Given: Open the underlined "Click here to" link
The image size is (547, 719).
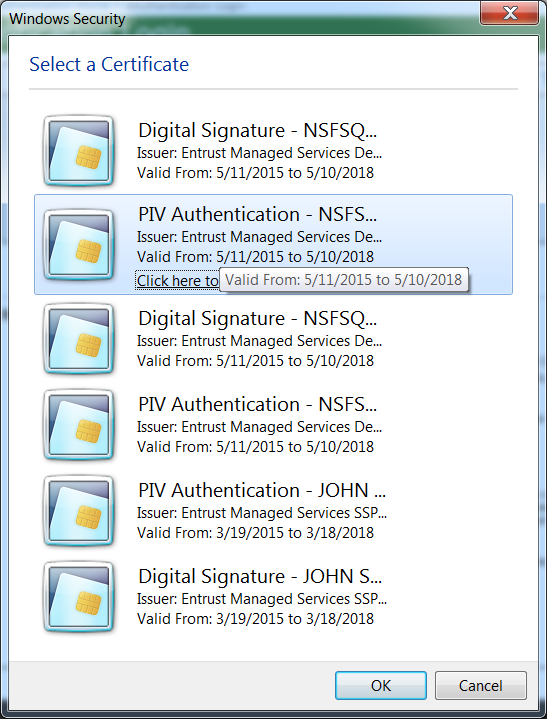Looking at the screenshot, I should click(178, 280).
